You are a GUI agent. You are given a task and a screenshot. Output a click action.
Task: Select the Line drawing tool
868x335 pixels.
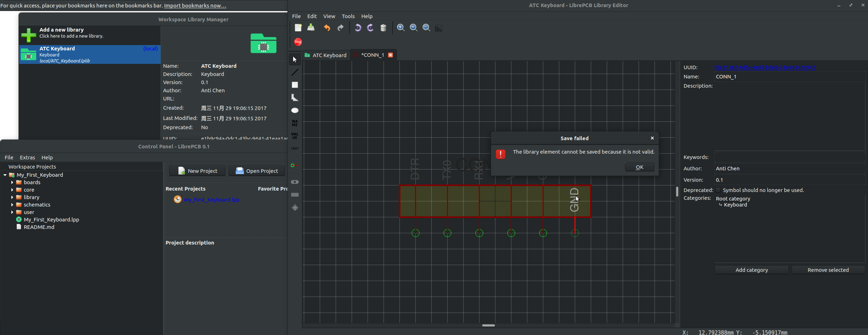295,72
